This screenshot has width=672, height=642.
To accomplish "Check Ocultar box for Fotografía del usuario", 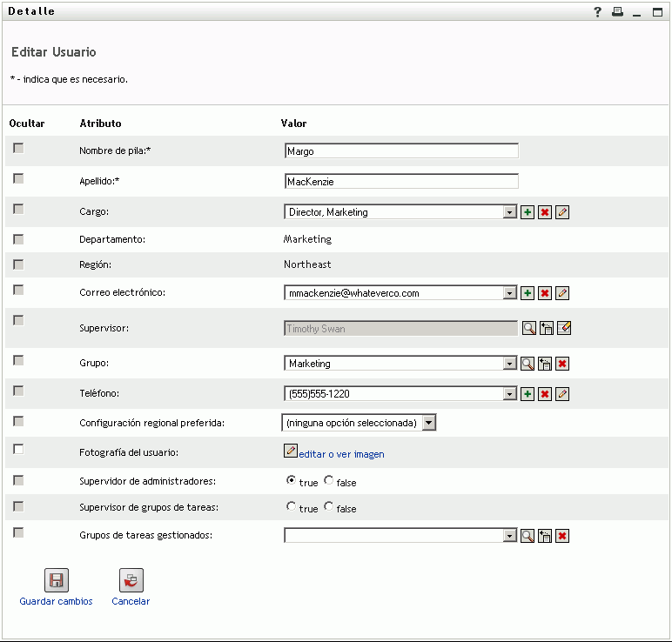I will coord(18,450).
